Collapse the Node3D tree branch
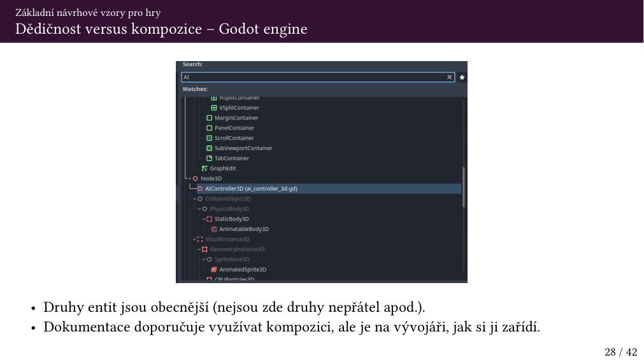Image resolution: width=644 pixels, height=362 pixels. click(x=190, y=179)
